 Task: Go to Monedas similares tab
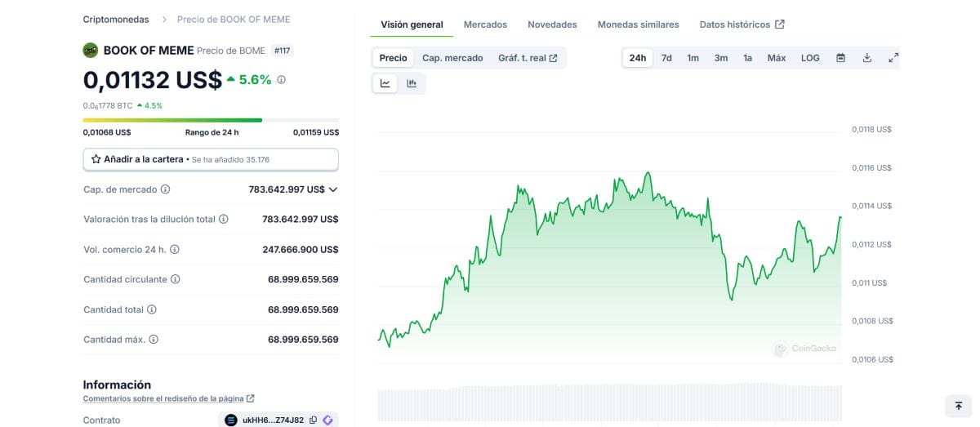[638, 24]
